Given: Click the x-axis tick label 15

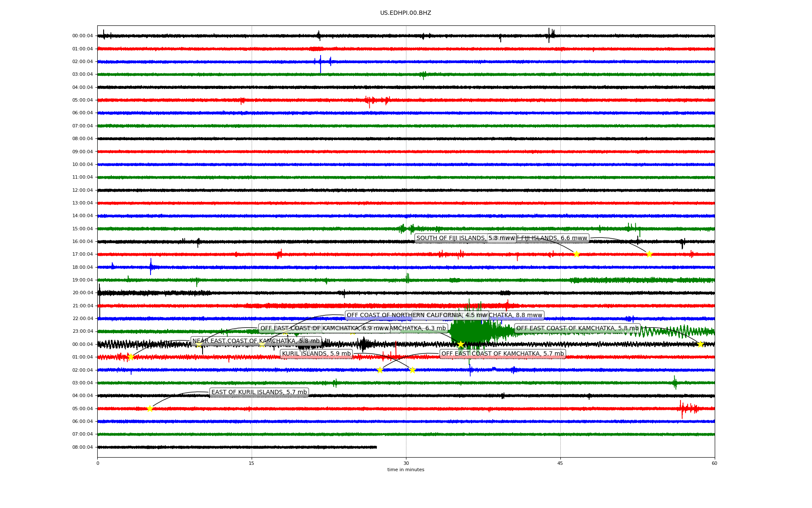Looking at the screenshot, I should 252,463.
